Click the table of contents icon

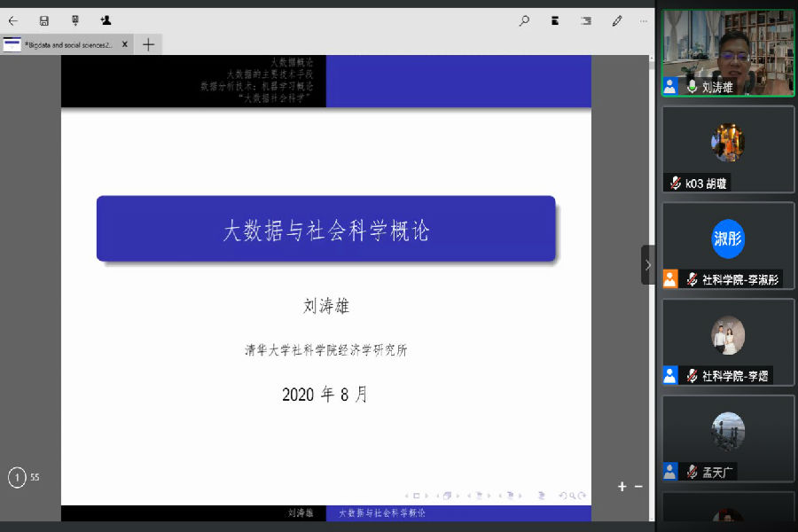585,20
